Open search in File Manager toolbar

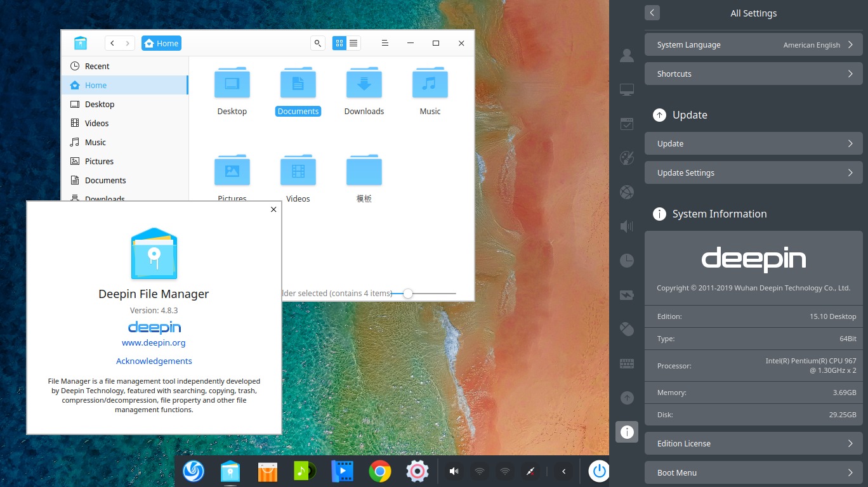pos(317,43)
